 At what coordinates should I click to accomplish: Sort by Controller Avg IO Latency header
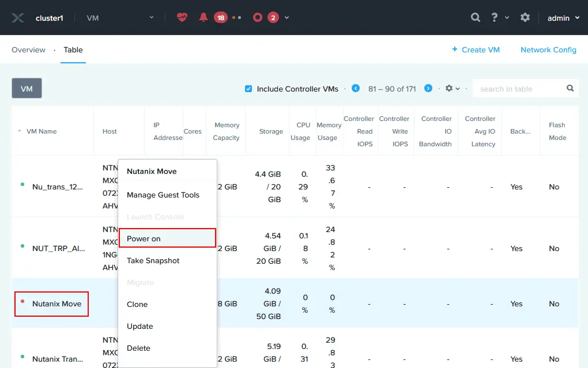click(480, 131)
